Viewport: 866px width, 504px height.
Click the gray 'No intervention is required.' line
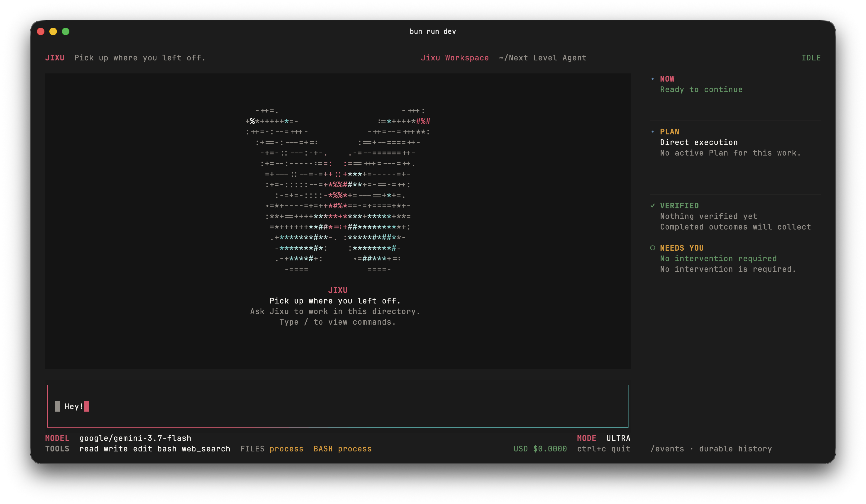(x=728, y=269)
